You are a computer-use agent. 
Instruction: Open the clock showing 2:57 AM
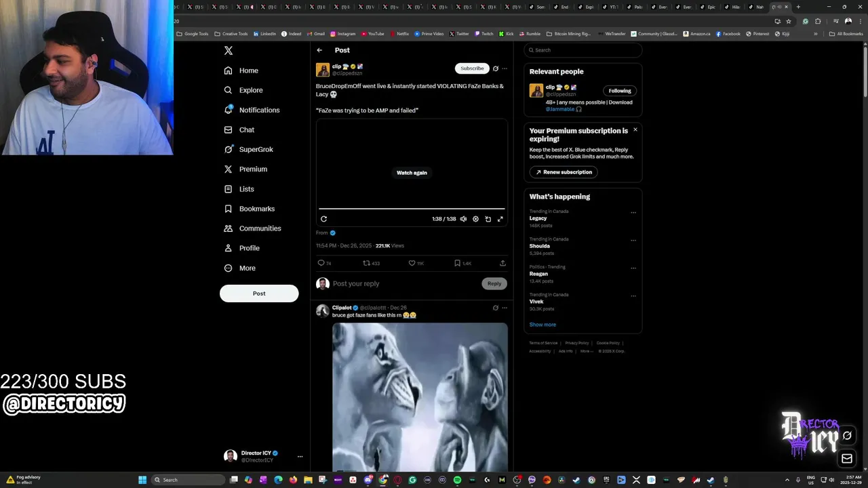[850, 480]
